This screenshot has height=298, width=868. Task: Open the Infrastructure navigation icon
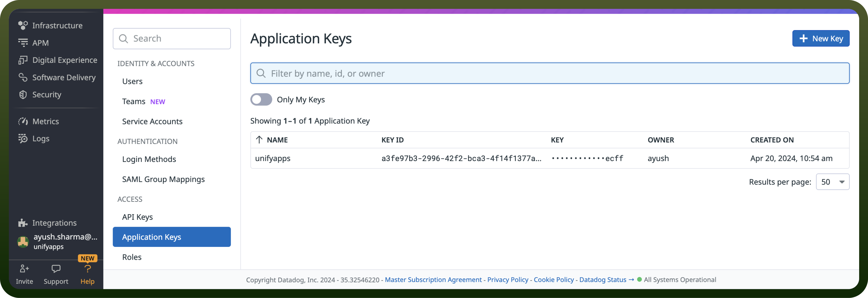click(23, 26)
